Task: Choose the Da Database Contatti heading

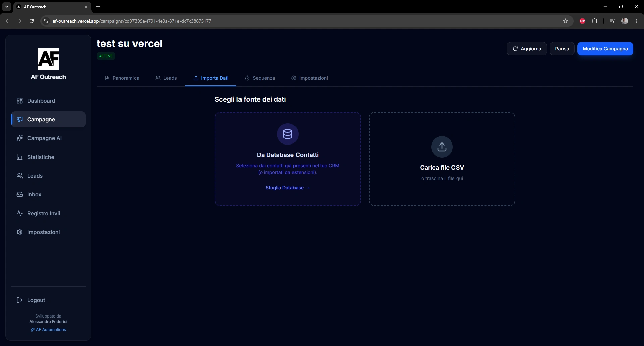Action: point(288,155)
